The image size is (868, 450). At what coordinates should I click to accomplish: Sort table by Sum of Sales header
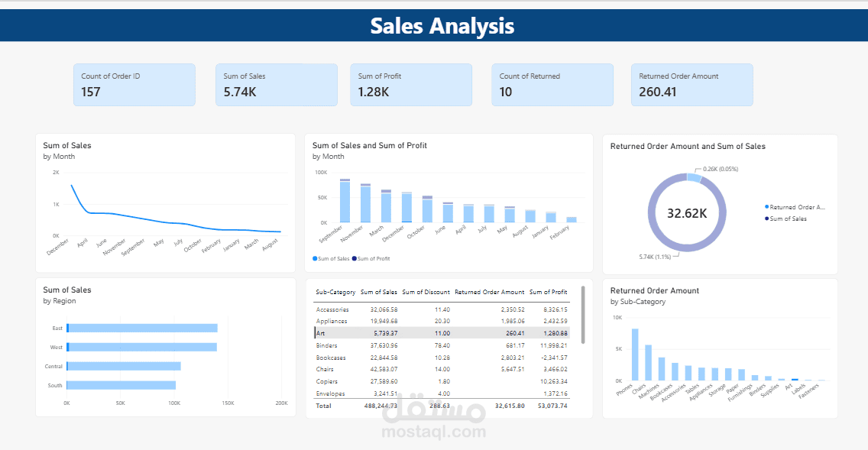click(x=379, y=292)
